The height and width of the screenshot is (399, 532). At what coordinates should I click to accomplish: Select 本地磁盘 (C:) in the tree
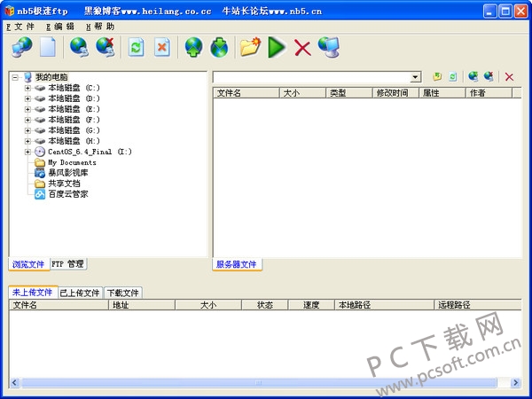(x=74, y=88)
